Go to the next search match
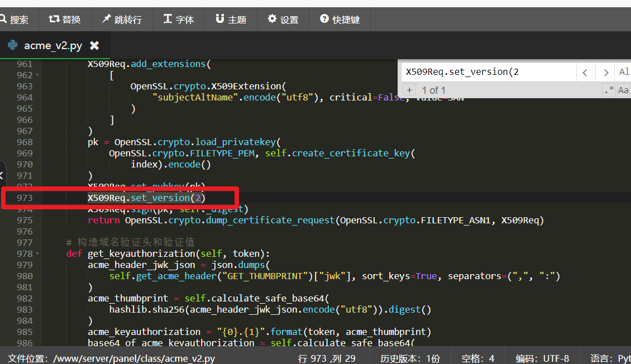 (x=605, y=72)
